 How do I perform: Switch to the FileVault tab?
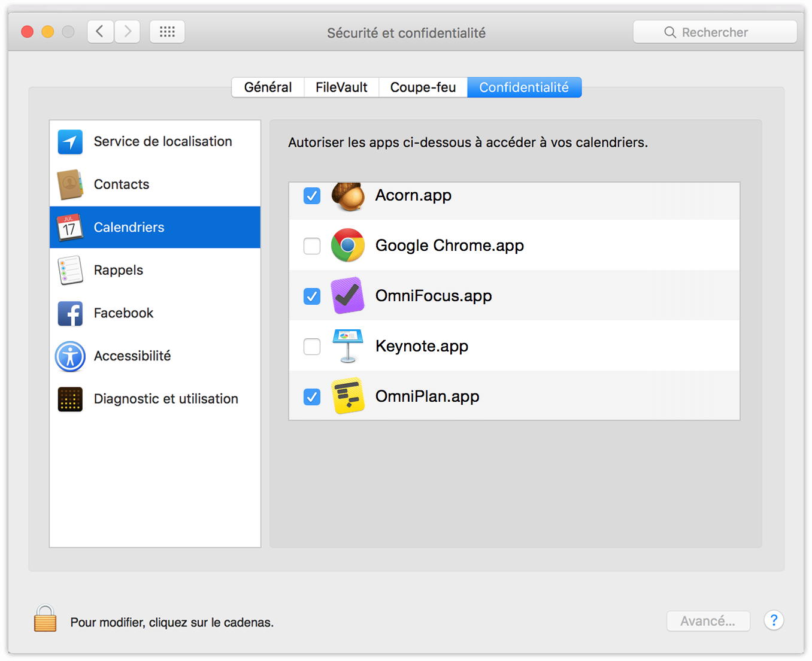341,87
